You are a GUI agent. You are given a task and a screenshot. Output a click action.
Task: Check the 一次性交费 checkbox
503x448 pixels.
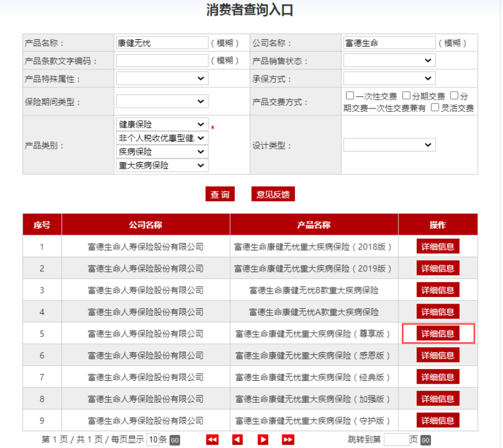point(350,95)
